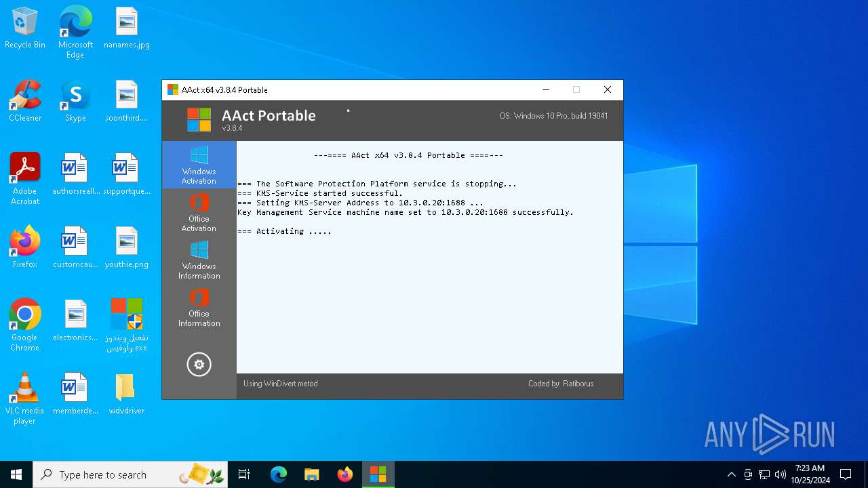The height and width of the screenshot is (488, 868).
Task: Select Windows Activation in AAct sidebar
Action: pyautogui.click(x=199, y=165)
